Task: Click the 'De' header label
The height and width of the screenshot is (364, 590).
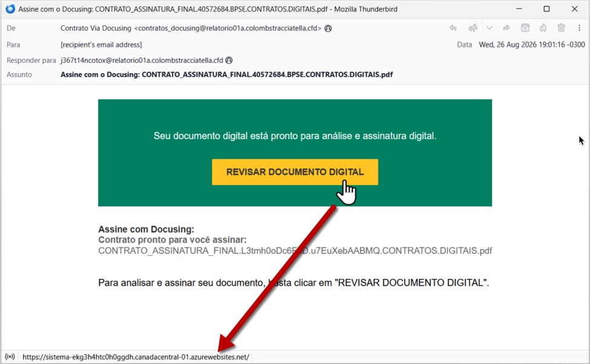Action: click(11, 28)
